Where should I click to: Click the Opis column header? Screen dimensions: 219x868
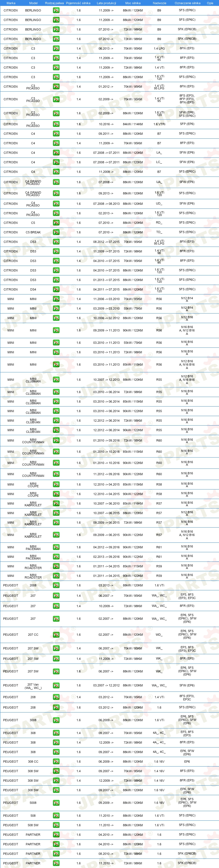210,3
